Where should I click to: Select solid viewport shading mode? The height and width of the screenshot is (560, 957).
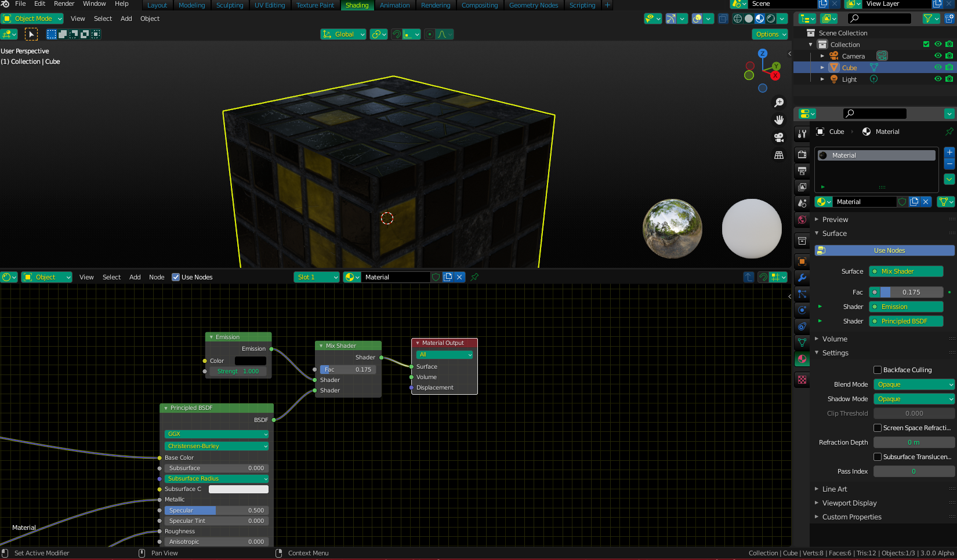point(749,19)
